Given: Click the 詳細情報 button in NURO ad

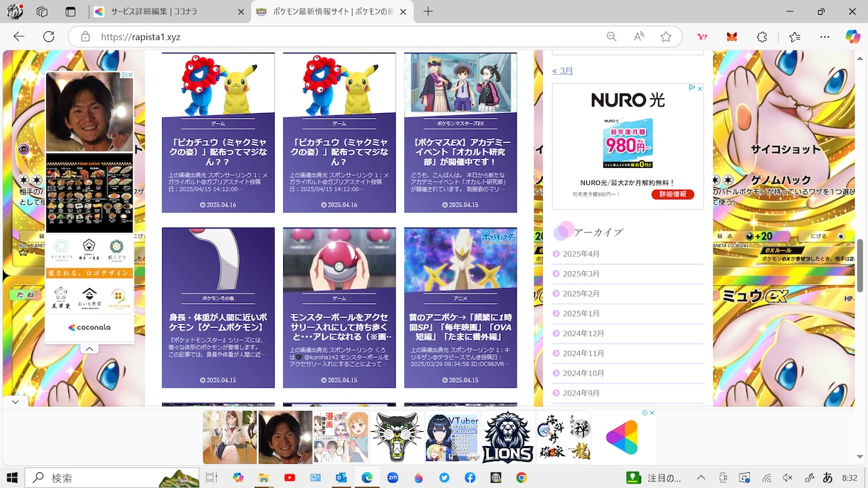Looking at the screenshot, I should point(672,194).
